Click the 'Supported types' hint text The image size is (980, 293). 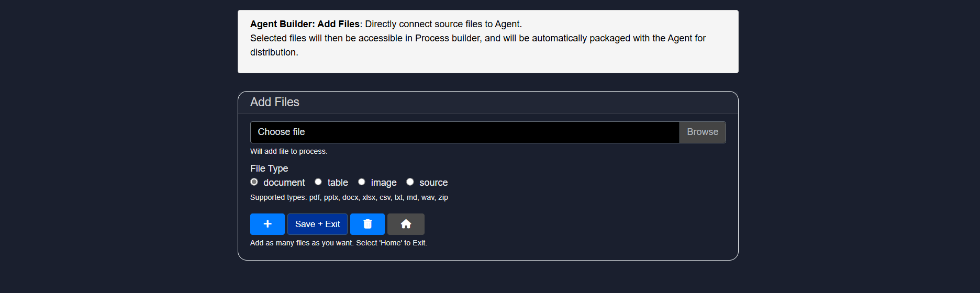point(349,197)
